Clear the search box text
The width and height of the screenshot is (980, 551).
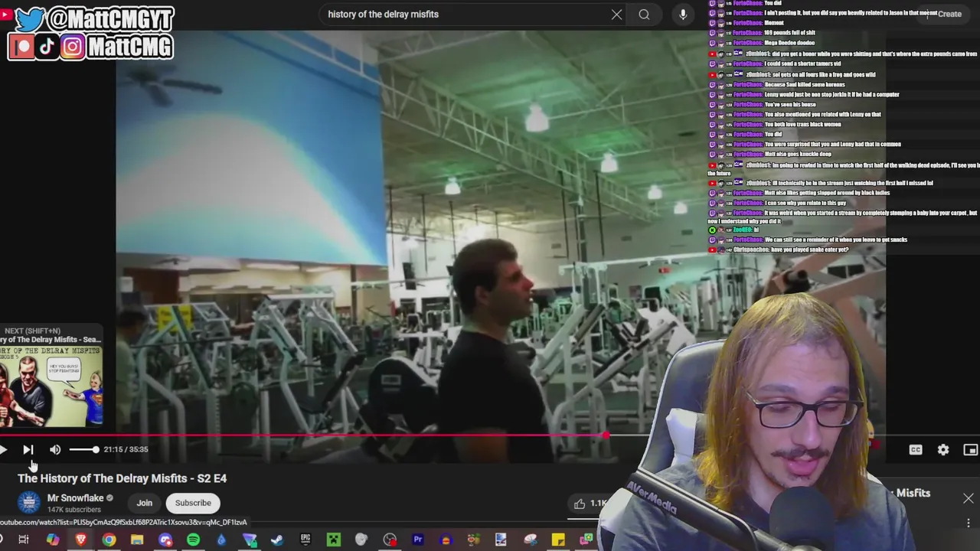[x=616, y=14]
